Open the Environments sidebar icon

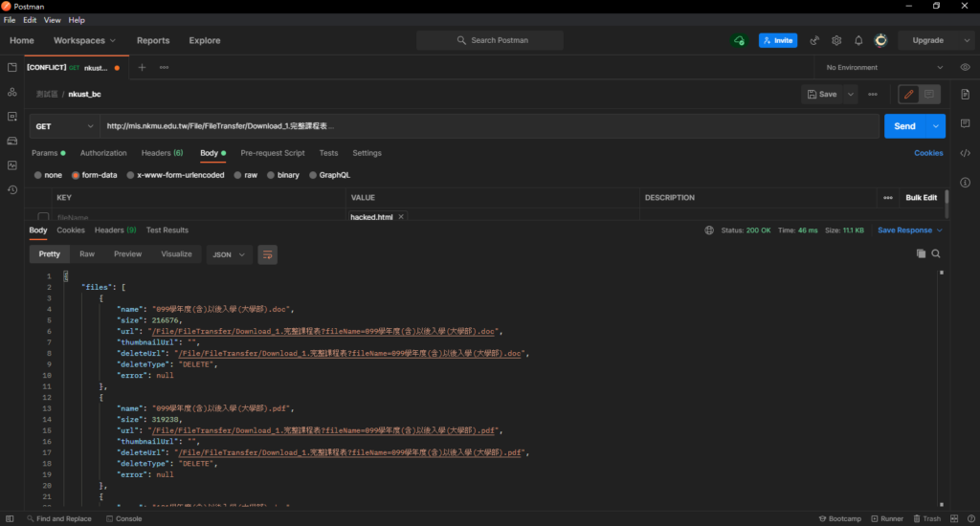point(11,117)
